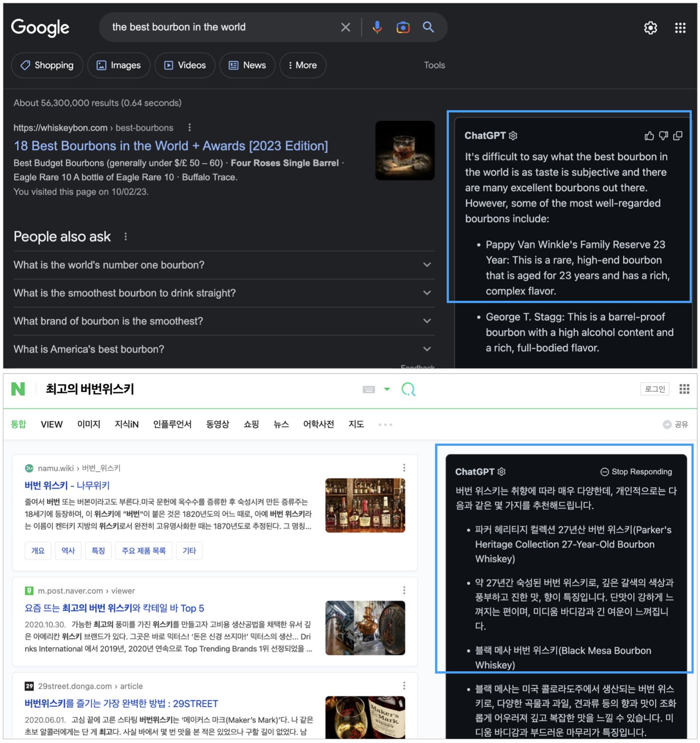
Task: Rate the ChatGPT answer with thumbs up
Action: (x=649, y=135)
